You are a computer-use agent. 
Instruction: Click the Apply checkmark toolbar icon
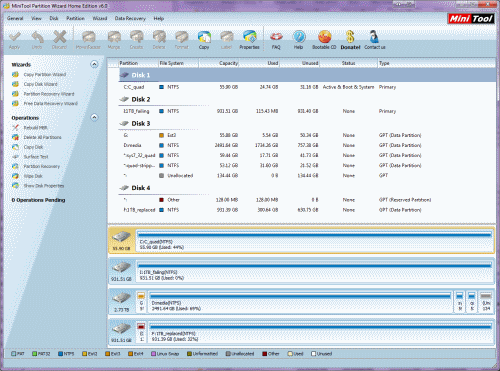[14, 40]
